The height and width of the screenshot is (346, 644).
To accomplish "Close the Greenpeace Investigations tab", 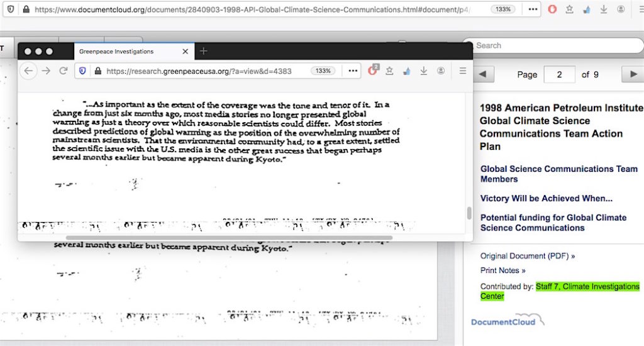I will 185,52.
